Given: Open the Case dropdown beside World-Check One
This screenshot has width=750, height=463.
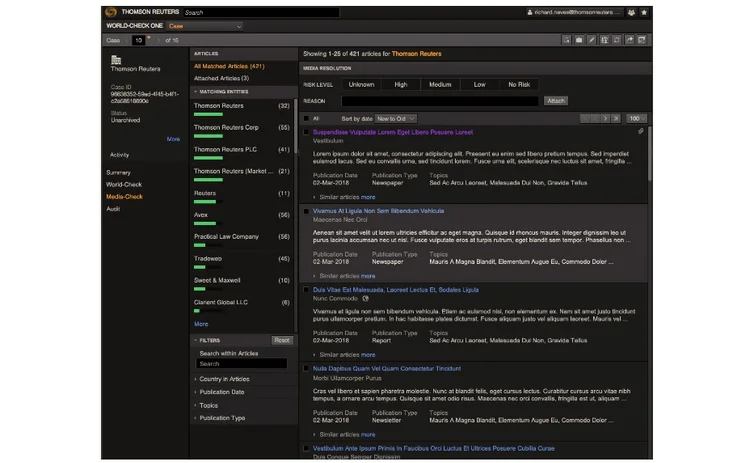Looking at the screenshot, I should click(x=205, y=26).
